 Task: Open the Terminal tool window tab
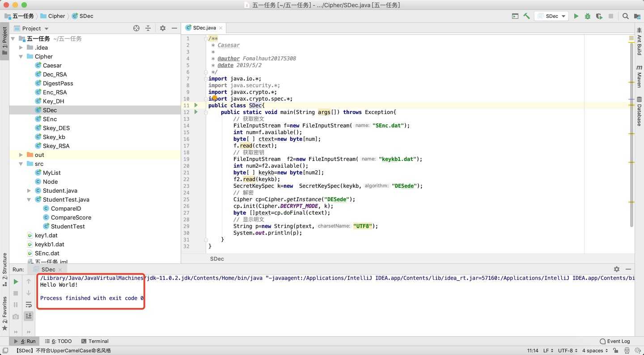point(95,341)
